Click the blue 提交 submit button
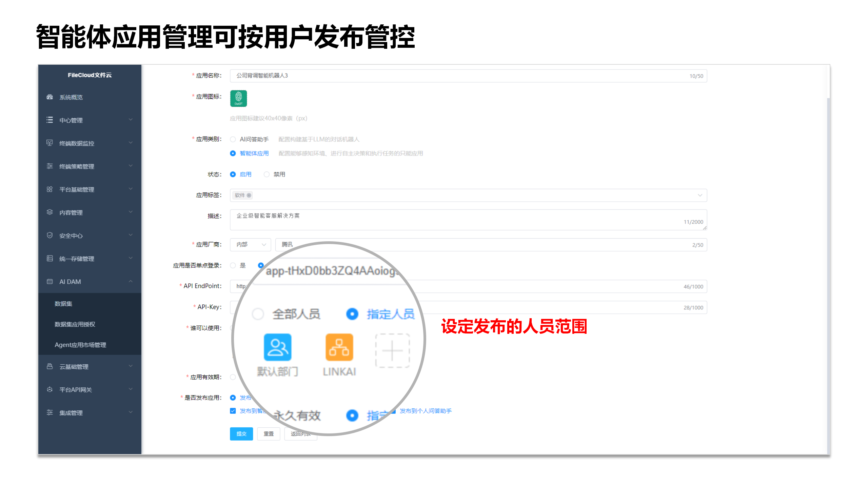868x488 pixels. point(241,433)
